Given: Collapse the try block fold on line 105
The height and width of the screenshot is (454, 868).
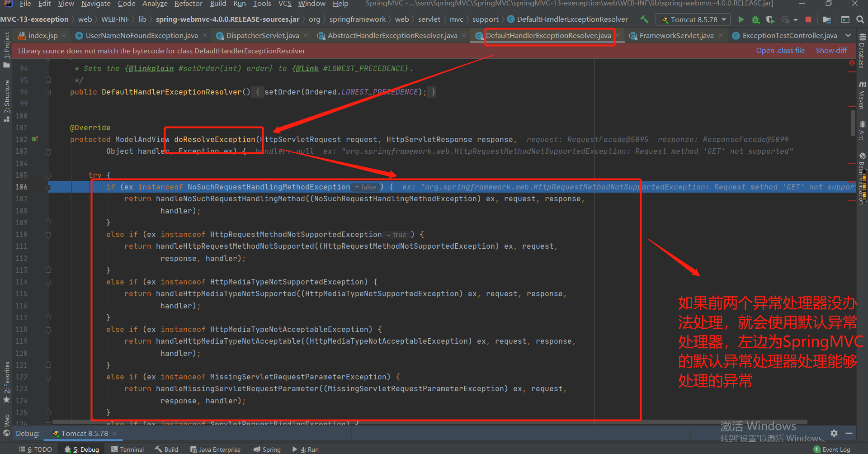Looking at the screenshot, I should click(x=48, y=175).
